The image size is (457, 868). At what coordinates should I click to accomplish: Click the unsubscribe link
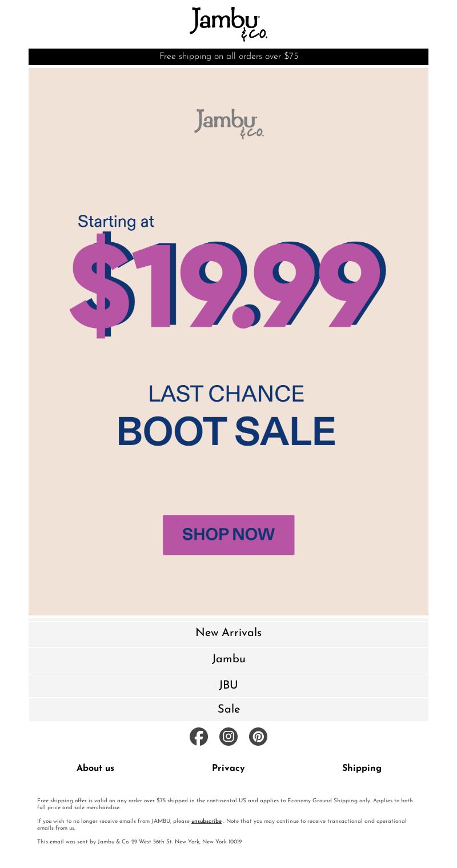click(x=206, y=821)
